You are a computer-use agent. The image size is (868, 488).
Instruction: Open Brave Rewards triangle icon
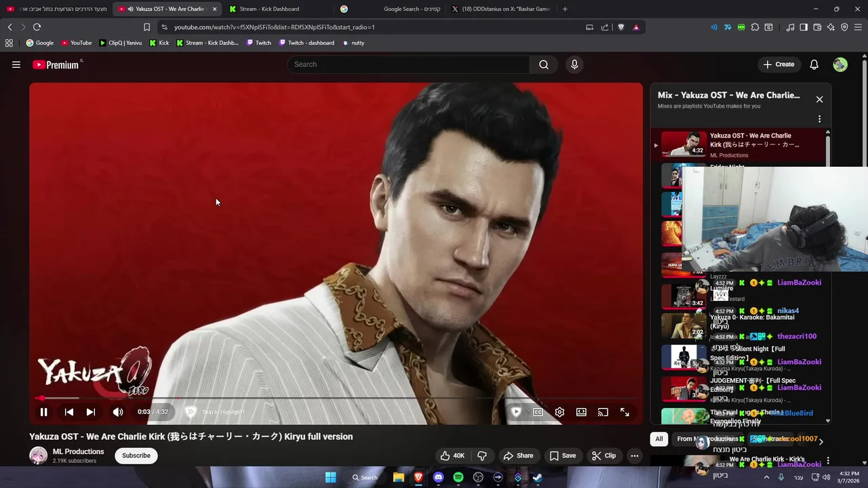tap(636, 27)
